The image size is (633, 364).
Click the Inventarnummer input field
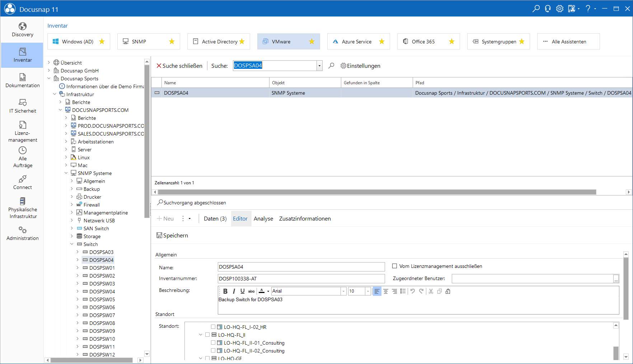301,279
